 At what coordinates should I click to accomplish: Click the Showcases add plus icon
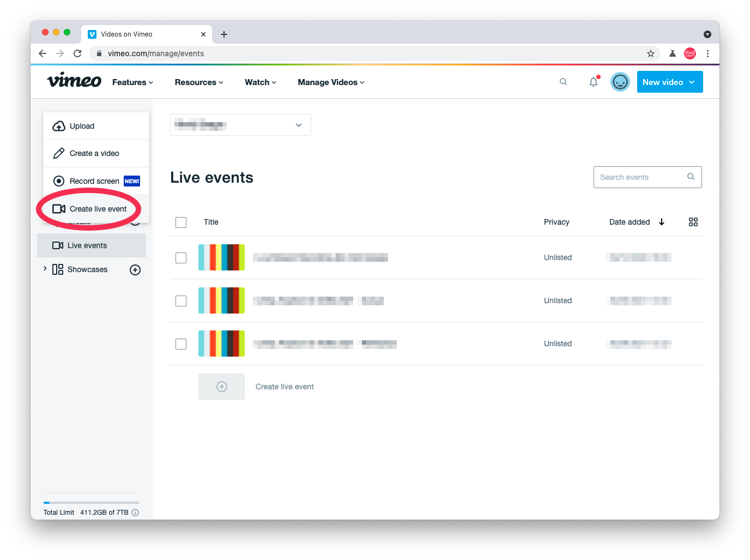(x=135, y=269)
